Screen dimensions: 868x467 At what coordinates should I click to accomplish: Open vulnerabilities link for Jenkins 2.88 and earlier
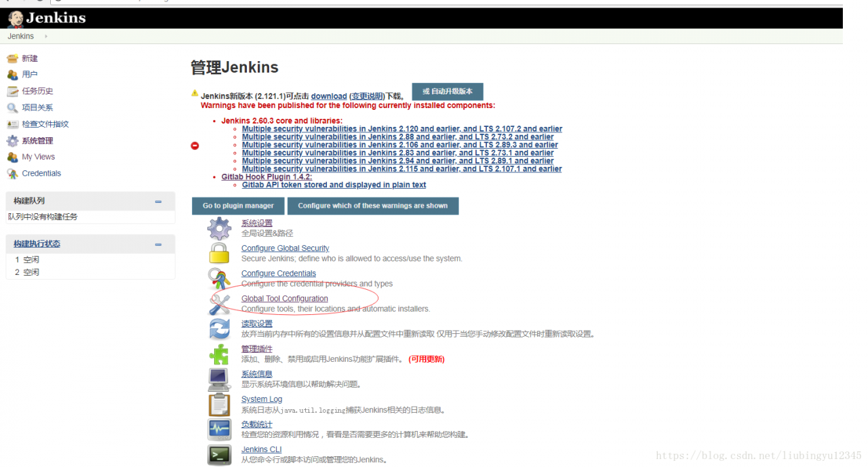click(x=398, y=137)
